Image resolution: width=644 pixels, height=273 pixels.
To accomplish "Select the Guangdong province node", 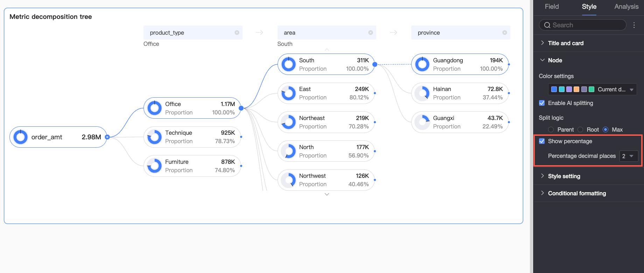I will [460, 64].
